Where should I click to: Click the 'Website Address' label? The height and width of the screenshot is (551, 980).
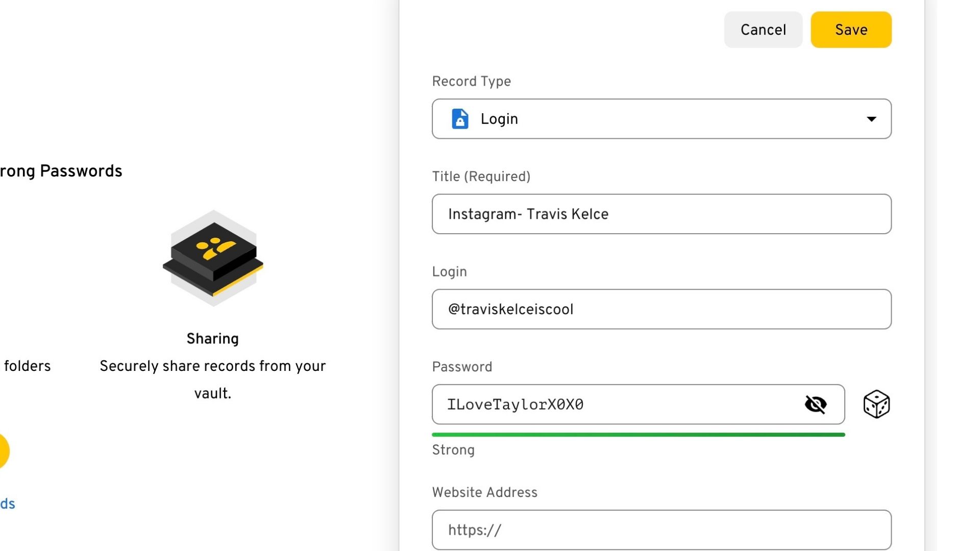485,492
